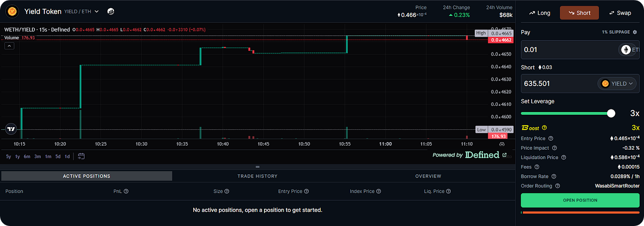Set chart range to 3m

click(x=38, y=156)
